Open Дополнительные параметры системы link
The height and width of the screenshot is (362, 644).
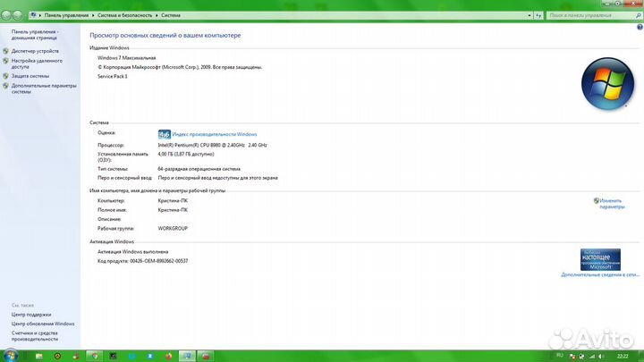pos(44,88)
